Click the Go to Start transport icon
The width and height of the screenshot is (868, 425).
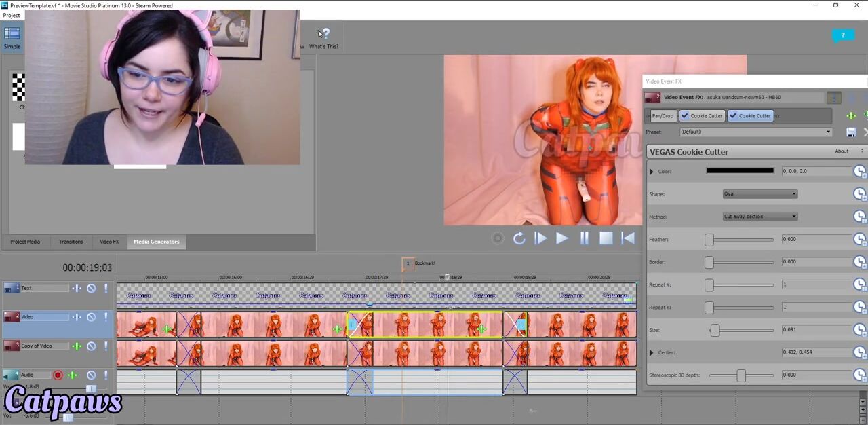pyautogui.click(x=628, y=238)
